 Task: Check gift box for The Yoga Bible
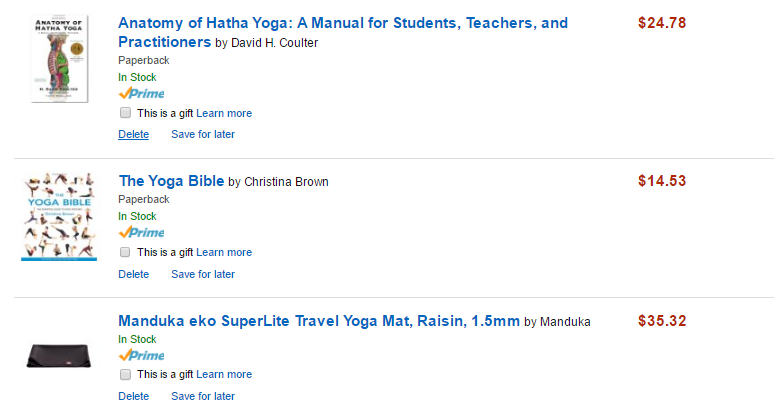coord(126,252)
